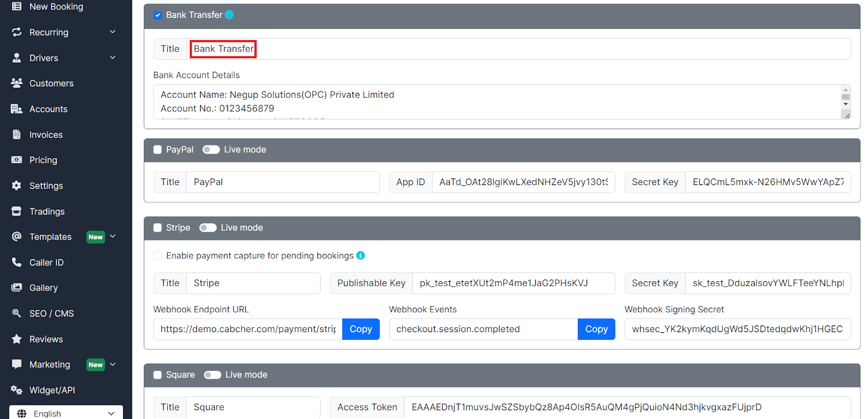The height and width of the screenshot is (419, 868).
Task: Click the Widget/API gears icon
Action: [17, 390]
